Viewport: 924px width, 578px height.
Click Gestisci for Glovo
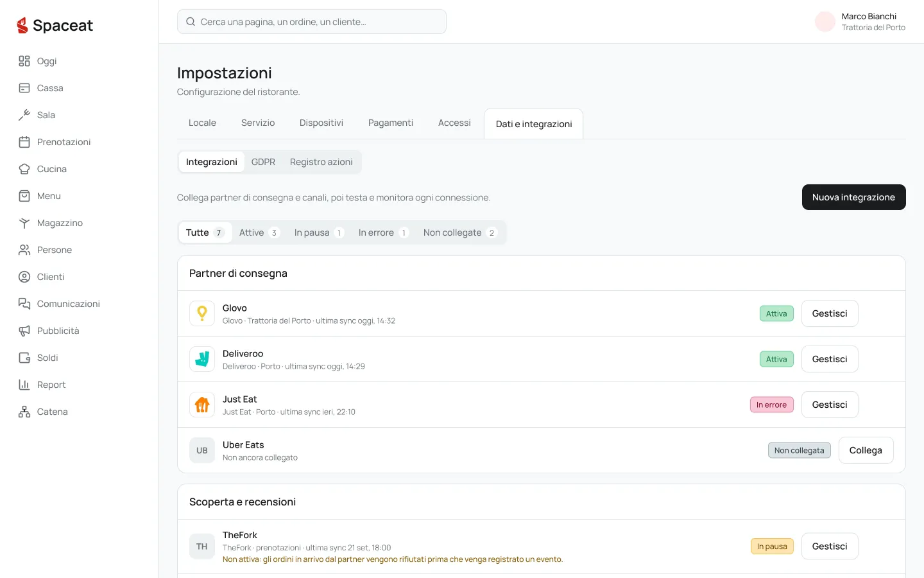pyautogui.click(x=830, y=313)
